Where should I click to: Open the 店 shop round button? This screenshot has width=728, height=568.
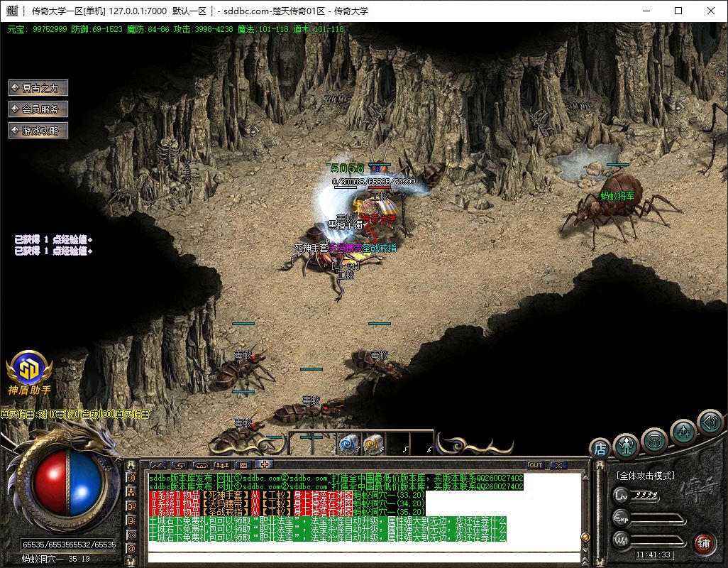pyautogui.click(x=600, y=449)
